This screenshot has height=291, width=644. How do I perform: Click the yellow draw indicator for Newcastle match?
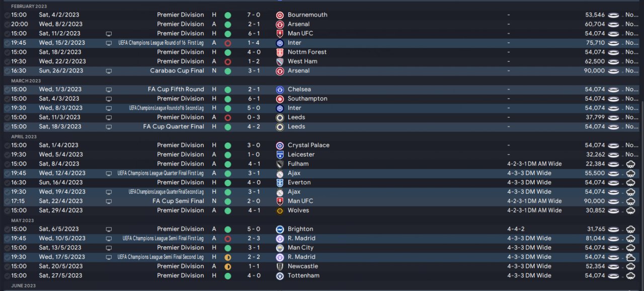click(x=227, y=266)
